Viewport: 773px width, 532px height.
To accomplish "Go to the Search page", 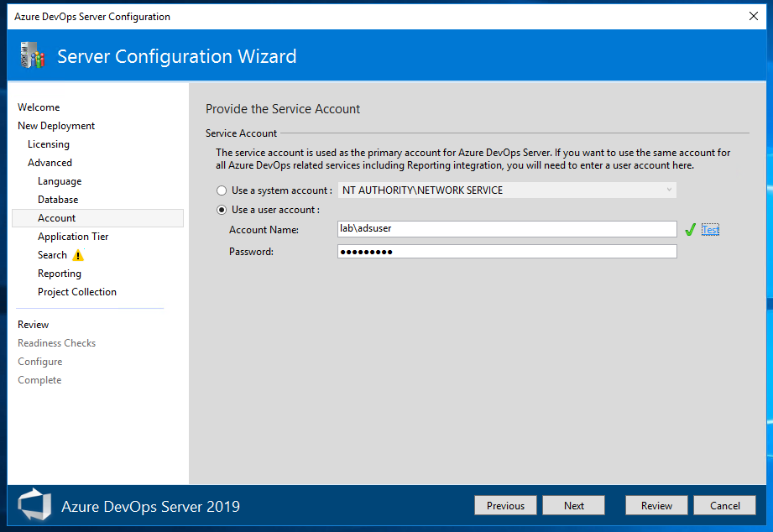I will [x=52, y=255].
